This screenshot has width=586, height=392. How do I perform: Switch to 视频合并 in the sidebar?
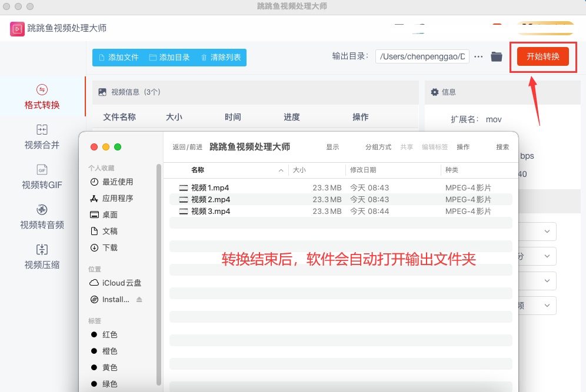coord(42,136)
